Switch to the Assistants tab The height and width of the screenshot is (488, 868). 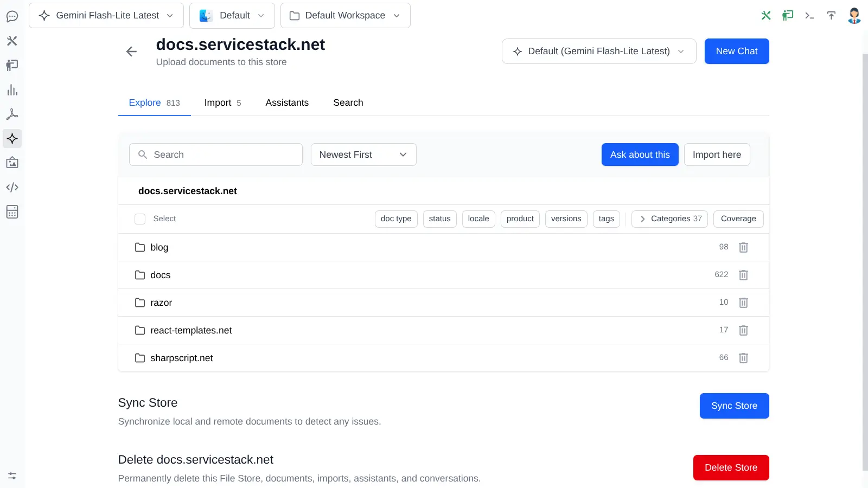coord(287,102)
